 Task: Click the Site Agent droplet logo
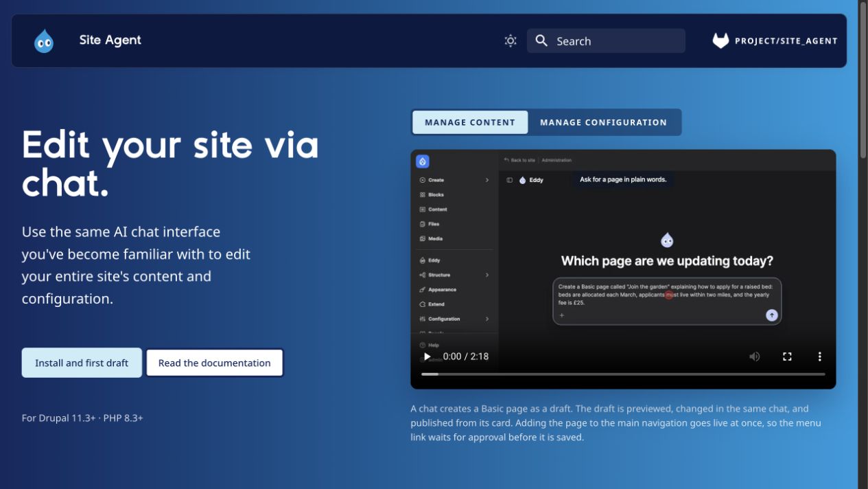tap(44, 41)
